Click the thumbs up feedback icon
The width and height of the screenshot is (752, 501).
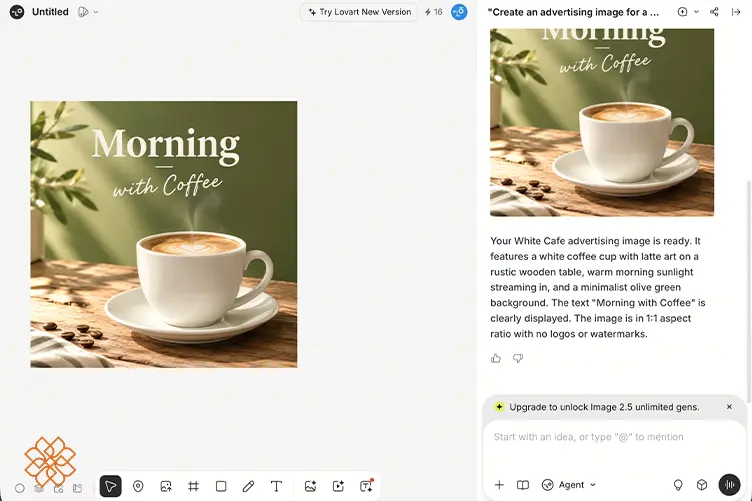pos(496,358)
